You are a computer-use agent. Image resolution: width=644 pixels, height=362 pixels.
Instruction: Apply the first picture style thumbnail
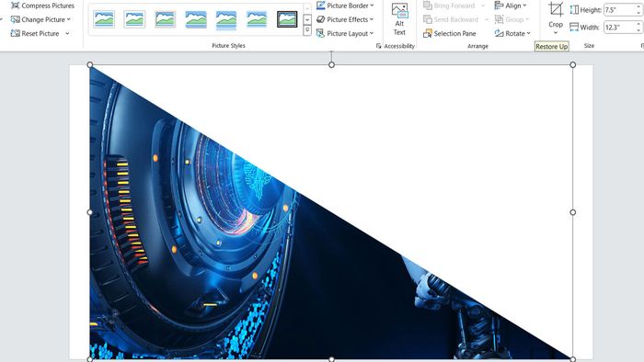[x=104, y=19]
